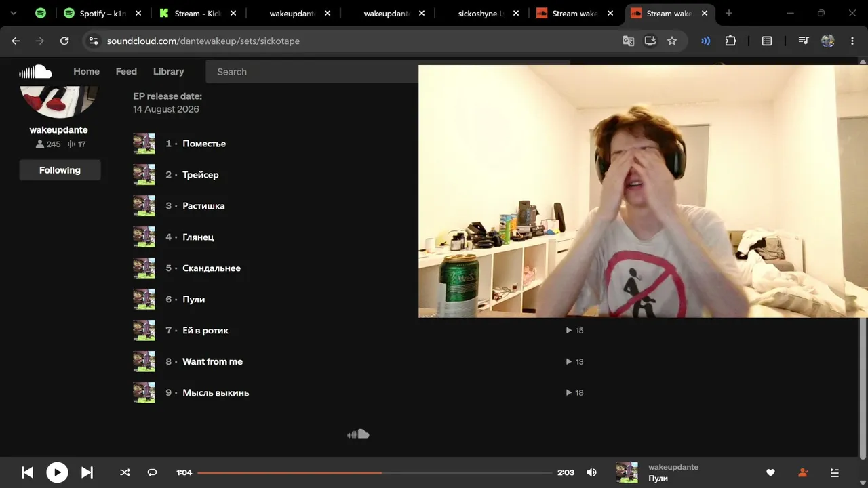Reload the SoundCloud page
868x488 pixels.
click(64, 41)
